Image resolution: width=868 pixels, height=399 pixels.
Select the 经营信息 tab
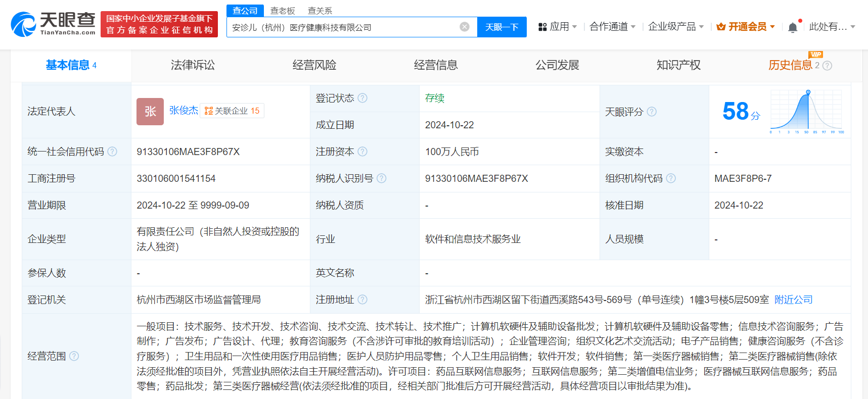(436, 65)
